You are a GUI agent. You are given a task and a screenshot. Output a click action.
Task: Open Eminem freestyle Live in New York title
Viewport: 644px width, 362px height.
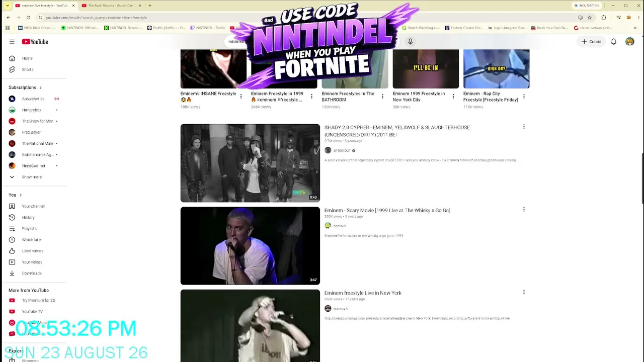point(363,293)
